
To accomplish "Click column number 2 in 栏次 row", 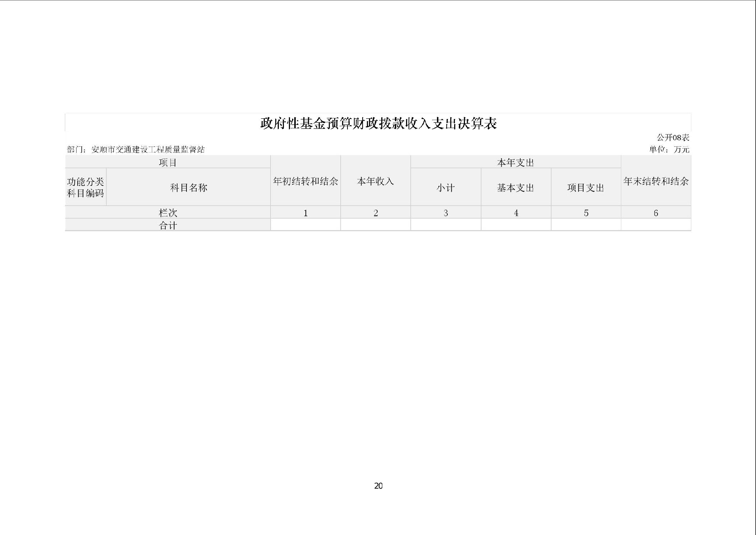I will point(375,213).
